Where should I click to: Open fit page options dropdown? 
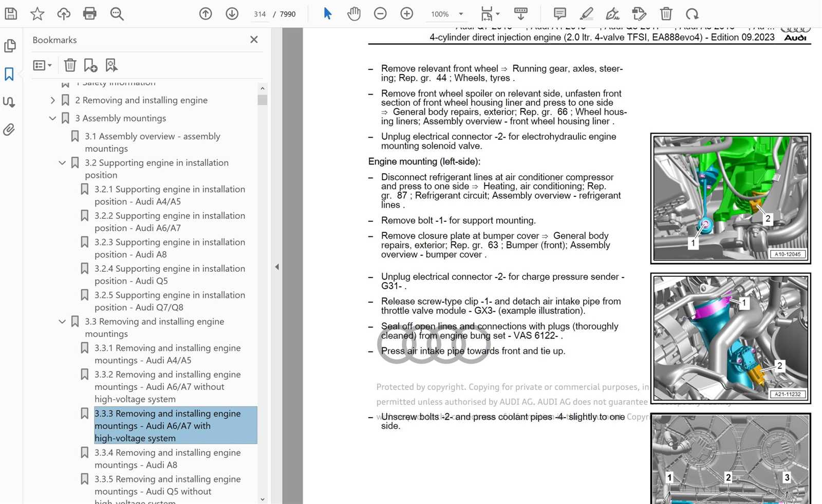(x=490, y=14)
